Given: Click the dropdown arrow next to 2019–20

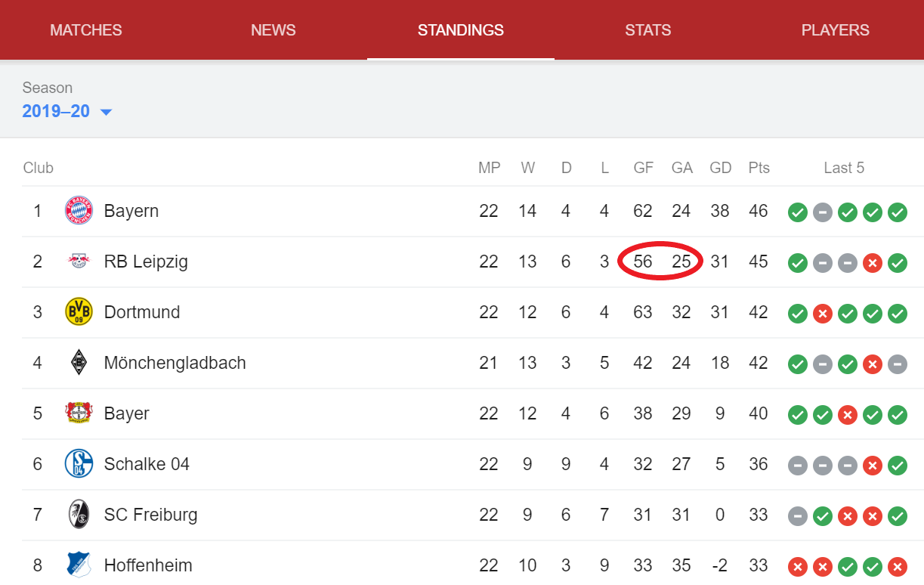Looking at the screenshot, I should pos(106,112).
